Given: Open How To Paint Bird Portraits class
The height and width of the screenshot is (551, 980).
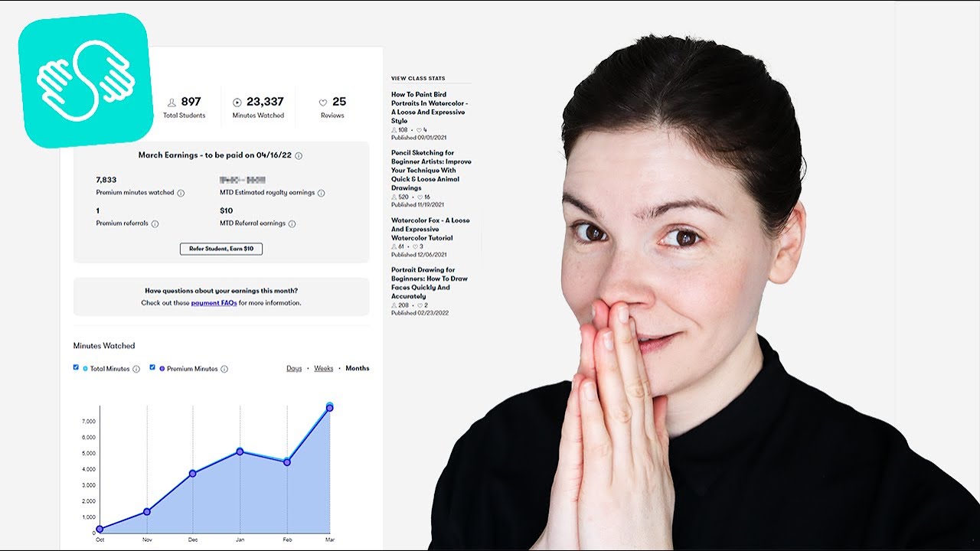Looking at the screenshot, I should (x=430, y=108).
